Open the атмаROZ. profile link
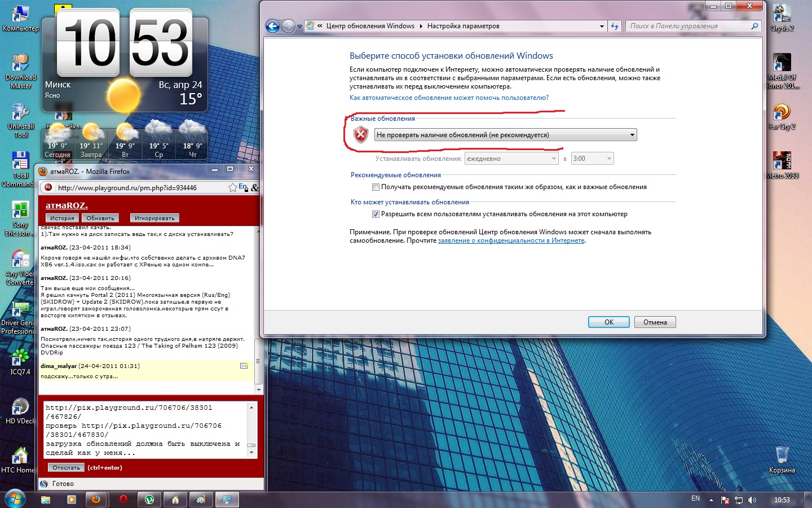Screen dimensions: 812x508 tap(67, 205)
